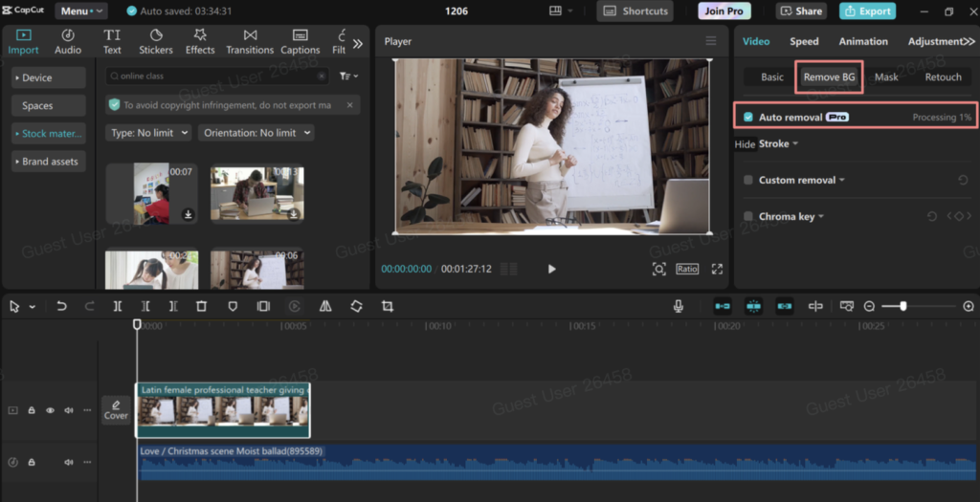Click the Export button

(867, 11)
